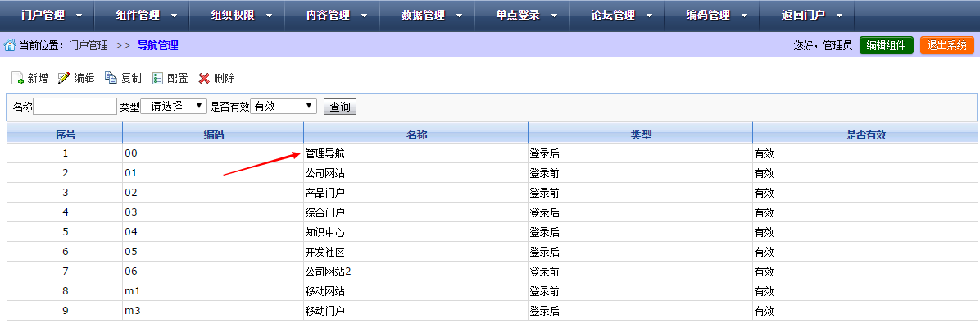
Task: Click the 编码 column header
Action: [213, 134]
